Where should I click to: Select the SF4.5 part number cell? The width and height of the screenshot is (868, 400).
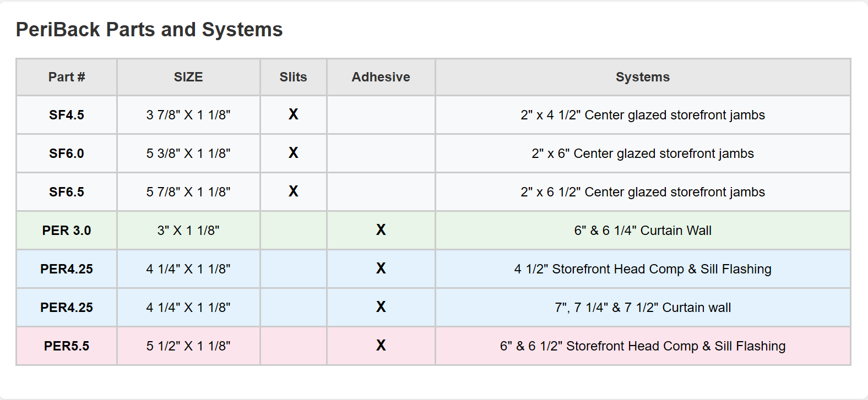tap(67, 115)
